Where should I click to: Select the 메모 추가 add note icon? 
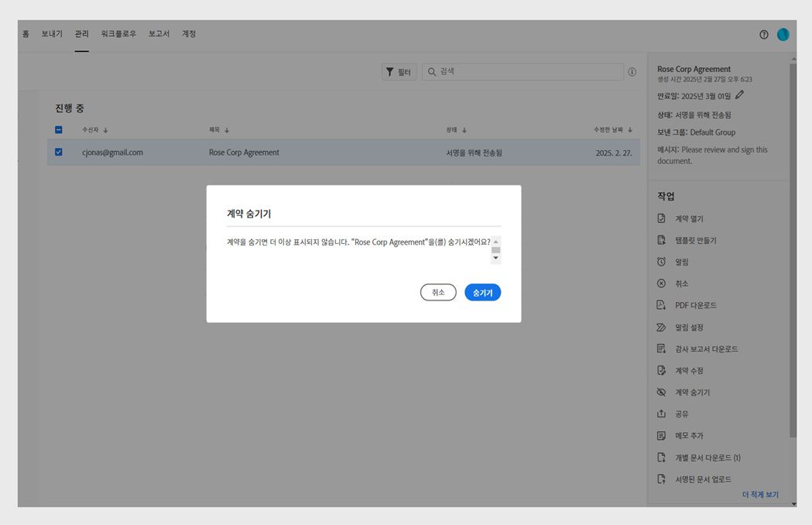pos(663,435)
